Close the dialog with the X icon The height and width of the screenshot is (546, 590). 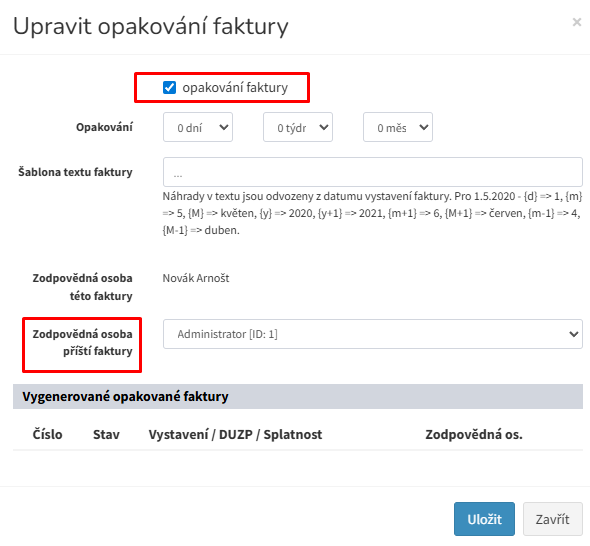(x=576, y=22)
